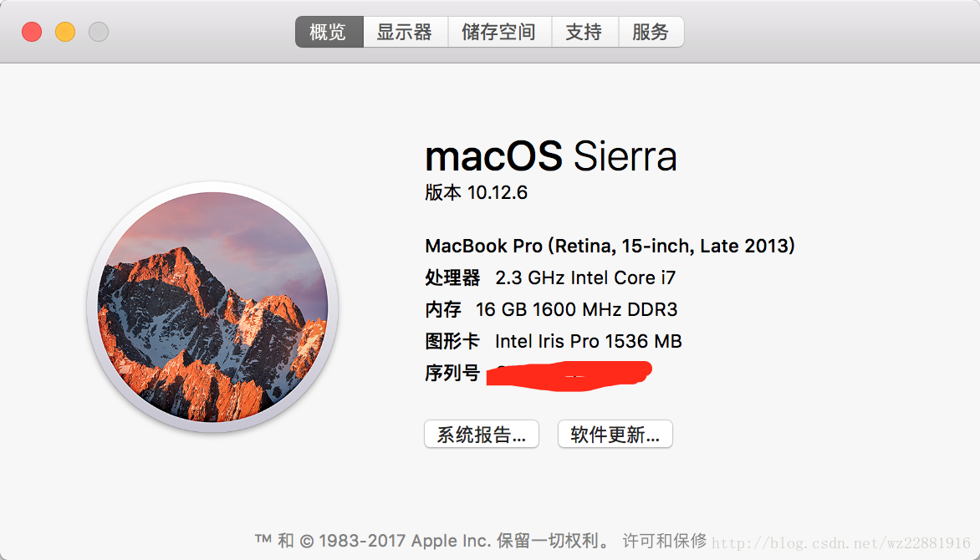Click the red redacted serial number area
This screenshot has width=980, height=560.
tap(569, 376)
